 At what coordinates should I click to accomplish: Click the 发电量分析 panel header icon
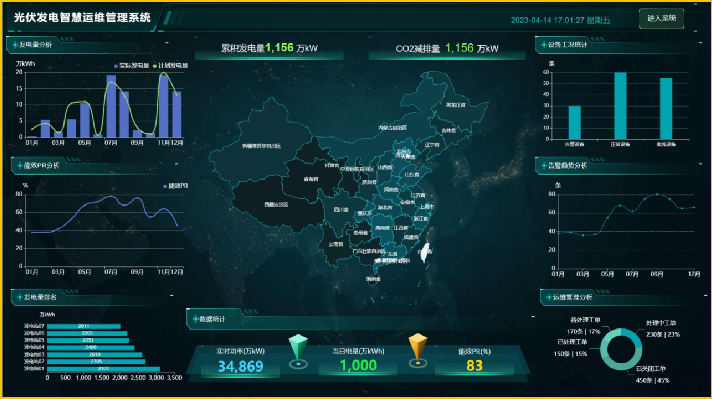pyautogui.click(x=15, y=44)
